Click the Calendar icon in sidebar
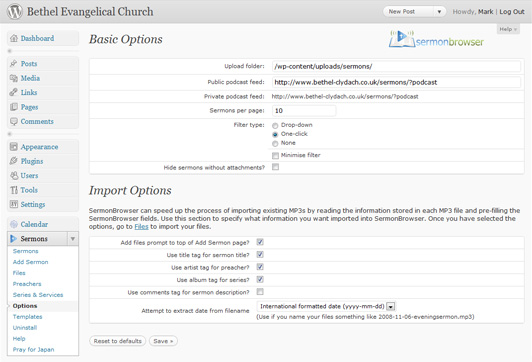 14,224
